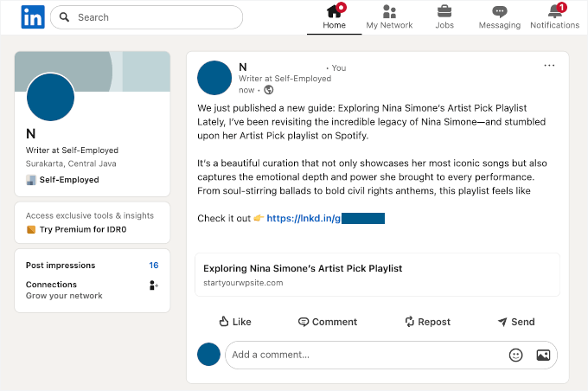Send the post via Send button
The height and width of the screenshot is (391, 588).
coord(515,322)
